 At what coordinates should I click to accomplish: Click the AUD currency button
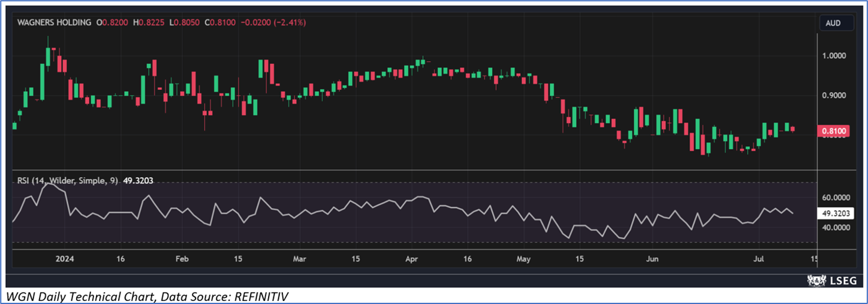pyautogui.click(x=836, y=23)
